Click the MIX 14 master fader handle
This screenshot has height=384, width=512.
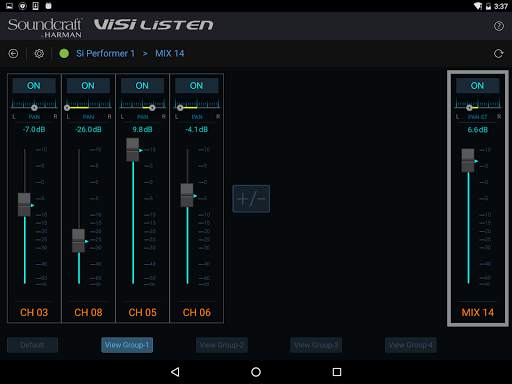(468, 161)
